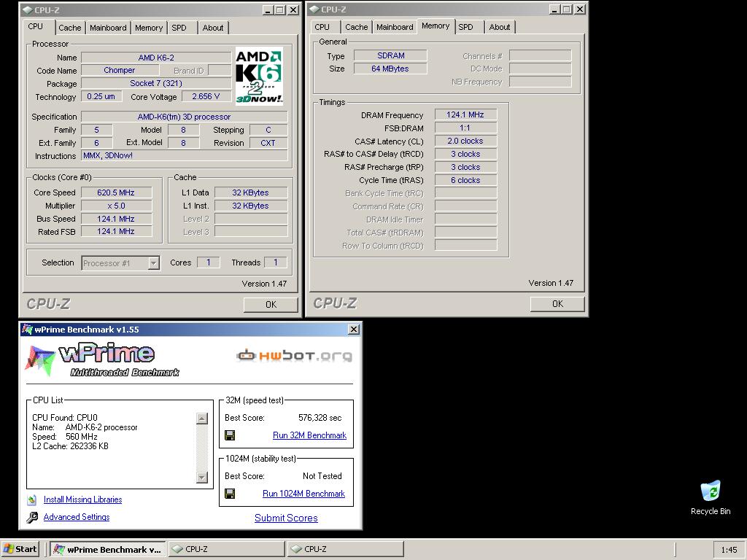The height and width of the screenshot is (560, 747).
Task: Switch to Cache tab in right CPU-Z window
Action: pyautogui.click(x=356, y=27)
